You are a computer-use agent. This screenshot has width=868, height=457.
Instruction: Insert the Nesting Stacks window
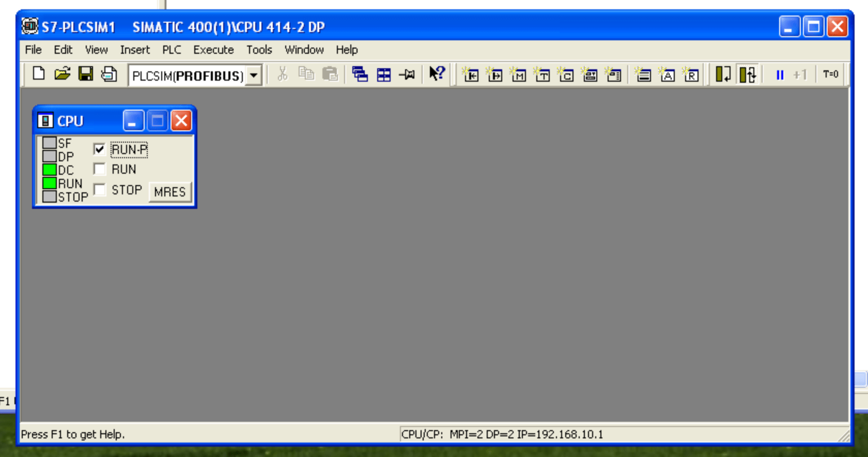pyautogui.click(x=643, y=74)
